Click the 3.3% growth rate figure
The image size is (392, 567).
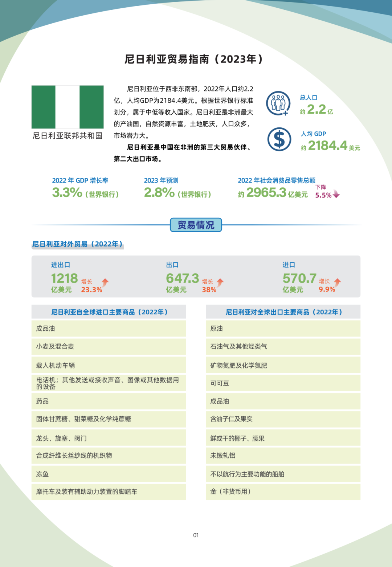point(67,192)
